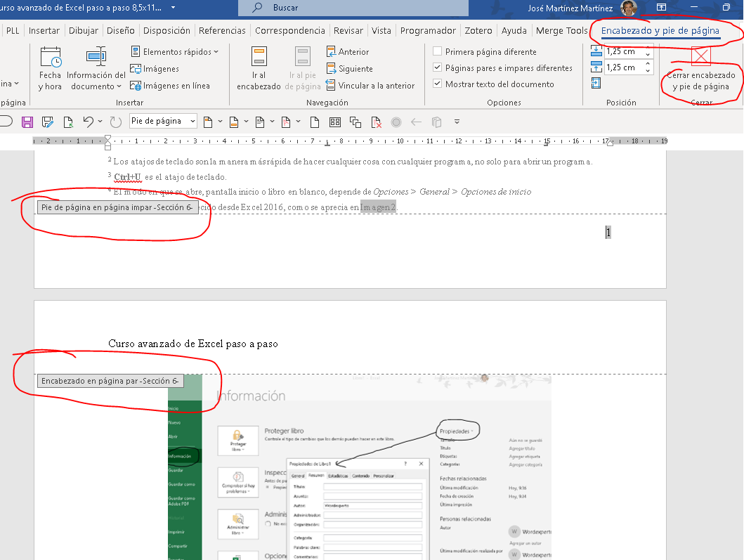Expand footer page icon dropdown arrow
Screen dimensions: 744x560
247,122
